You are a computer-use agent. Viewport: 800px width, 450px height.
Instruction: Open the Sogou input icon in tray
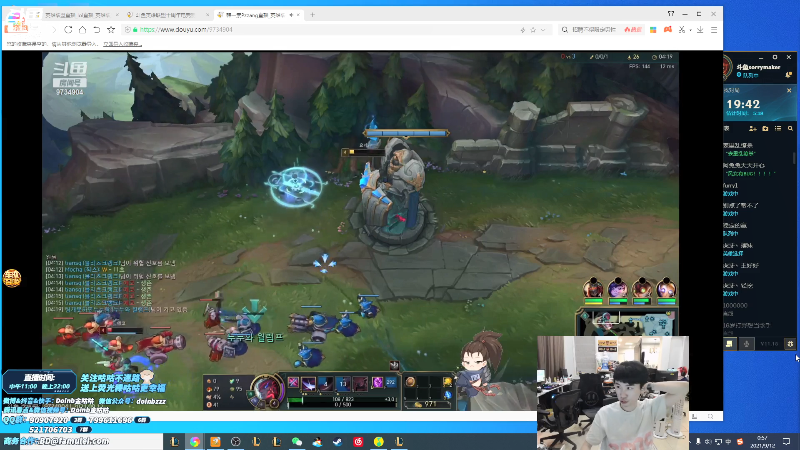pyautogui.click(x=740, y=442)
